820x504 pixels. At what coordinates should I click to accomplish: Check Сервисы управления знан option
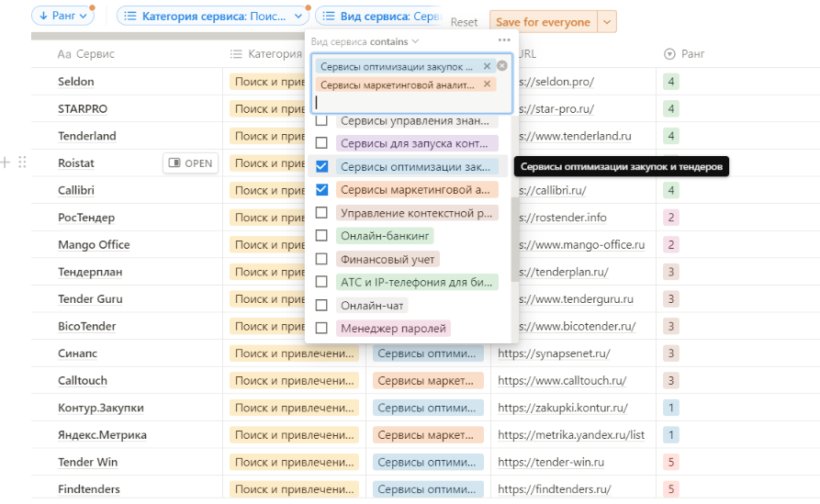coord(321,121)
